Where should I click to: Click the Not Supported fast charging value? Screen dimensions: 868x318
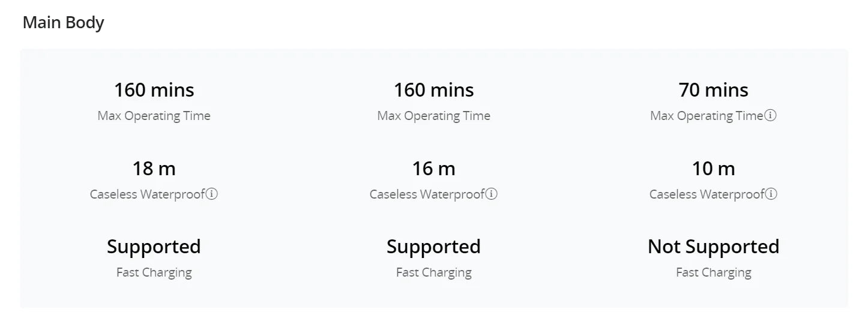(x=713, y=247)
